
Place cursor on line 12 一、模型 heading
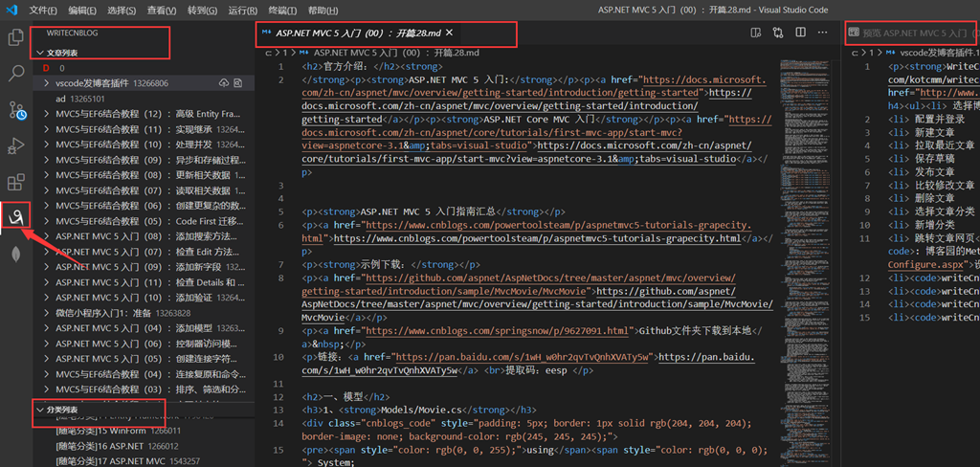coord(345,397)
